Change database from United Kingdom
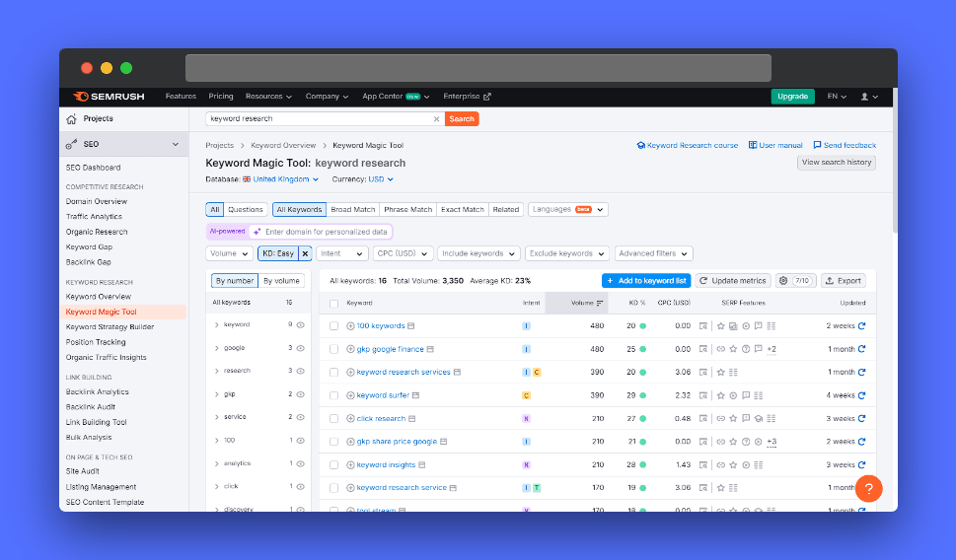 (x=280, y=179)
